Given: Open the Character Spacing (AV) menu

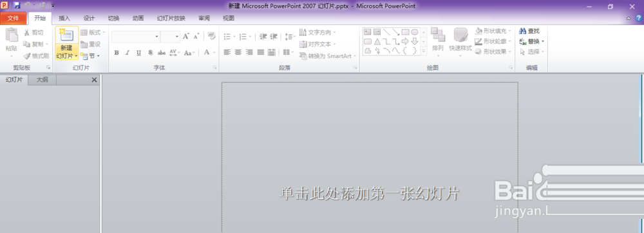Looking at the screenshot, I should (174, 53).
